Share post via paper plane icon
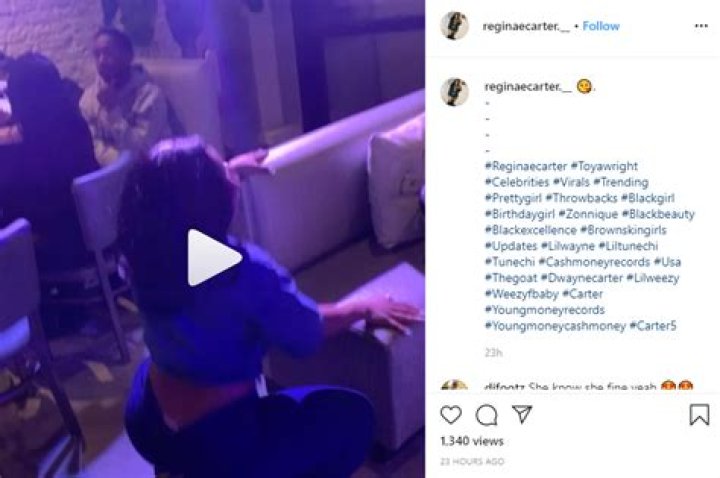The height and width of the screenshot is (478, 720). (x=522, y=414)
